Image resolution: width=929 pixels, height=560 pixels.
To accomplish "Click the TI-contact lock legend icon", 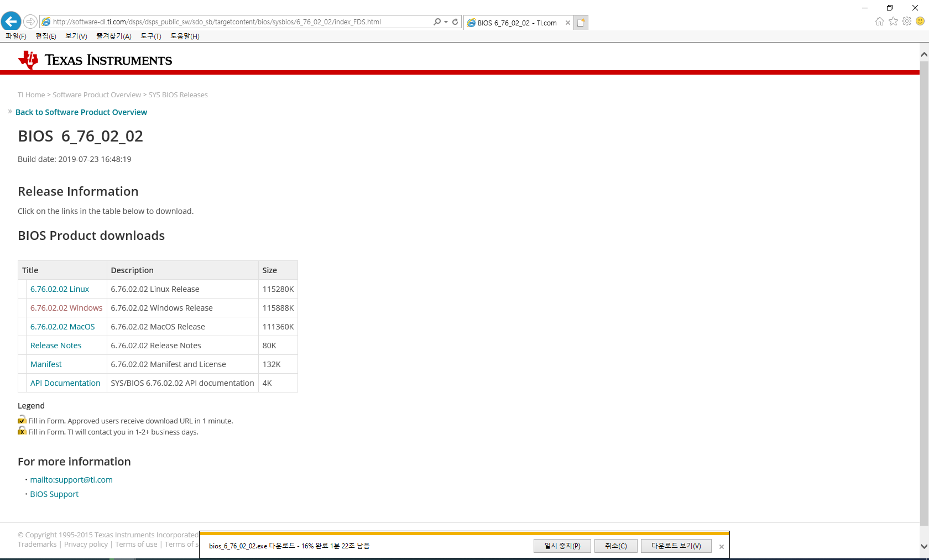I will (22, 431).
